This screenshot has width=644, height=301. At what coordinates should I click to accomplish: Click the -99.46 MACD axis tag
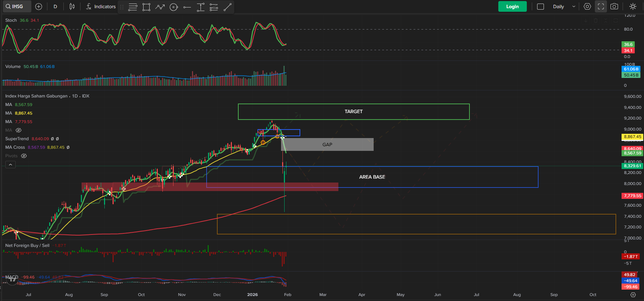pyautogui.click(x=631, y=287)
